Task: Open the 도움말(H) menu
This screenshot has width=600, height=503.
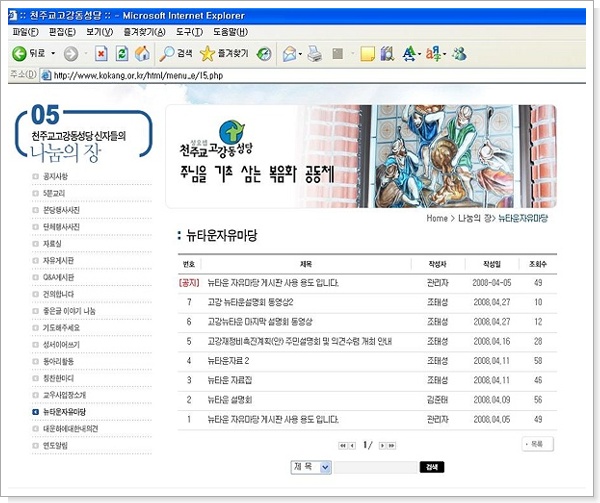Action: [x=230, y=32]
